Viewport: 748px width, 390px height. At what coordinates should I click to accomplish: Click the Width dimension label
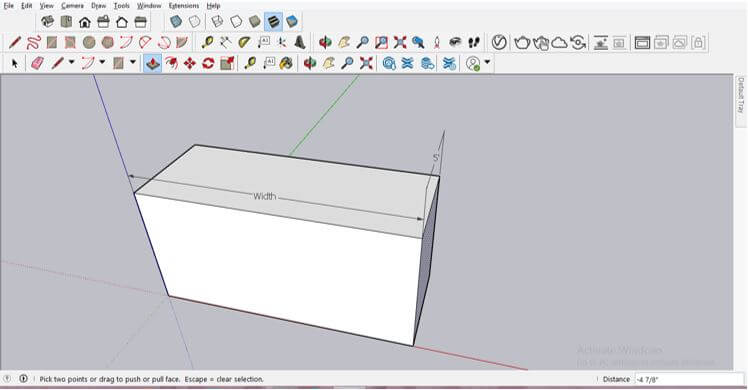[x=264, y=196]
